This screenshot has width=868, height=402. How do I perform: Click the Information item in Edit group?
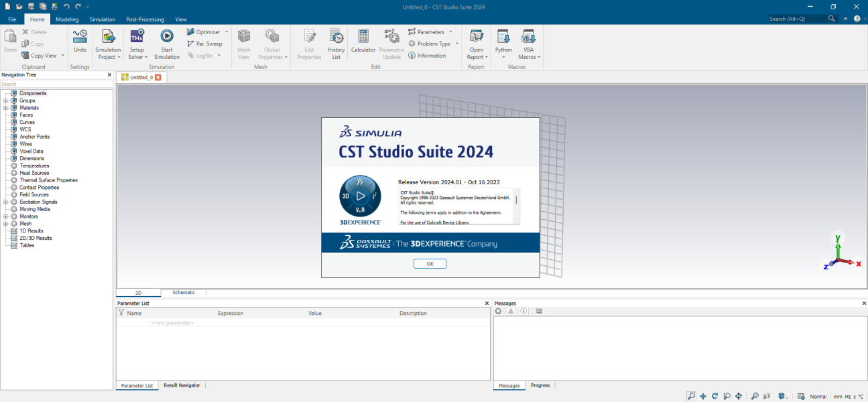(427, 56)
